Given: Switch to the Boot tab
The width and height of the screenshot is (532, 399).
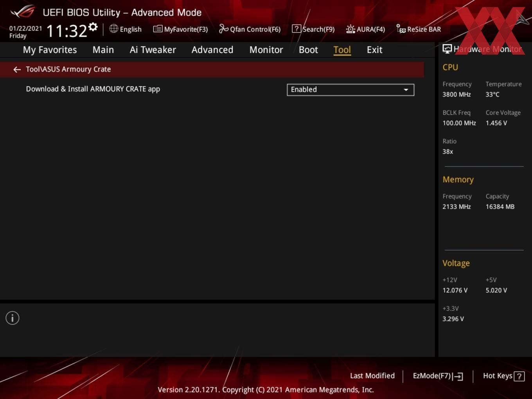Looking at the screenshot, I should 308,50.
